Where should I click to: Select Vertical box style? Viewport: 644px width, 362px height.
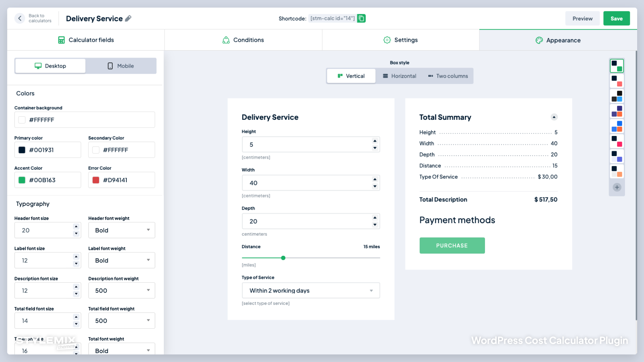coord(351,76)
